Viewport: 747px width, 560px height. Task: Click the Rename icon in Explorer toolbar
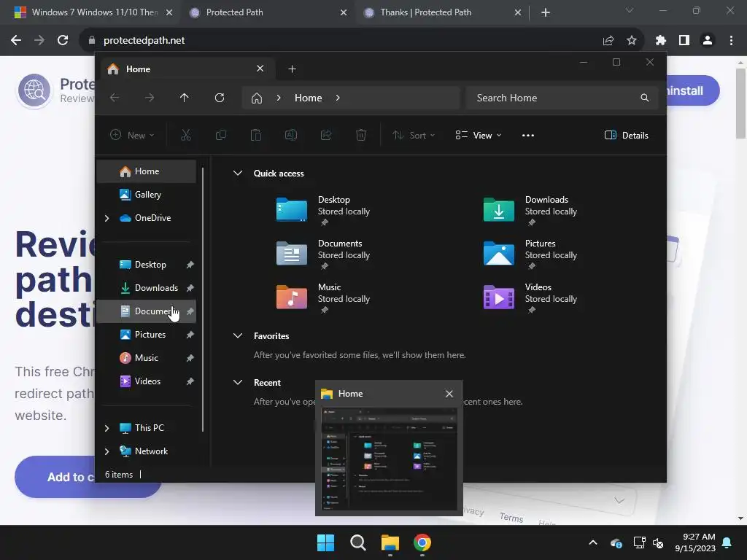(290, 135)
